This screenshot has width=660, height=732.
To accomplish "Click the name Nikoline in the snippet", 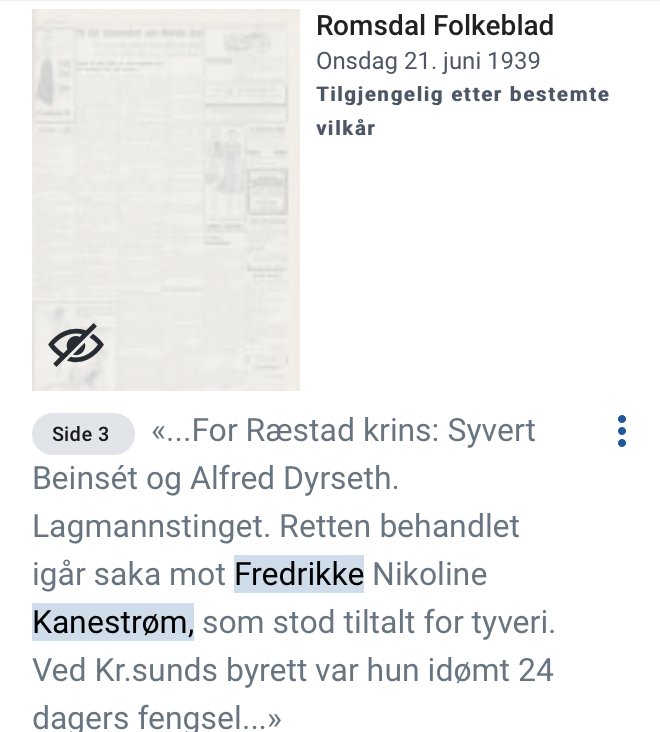I will (x=430, y=574).
